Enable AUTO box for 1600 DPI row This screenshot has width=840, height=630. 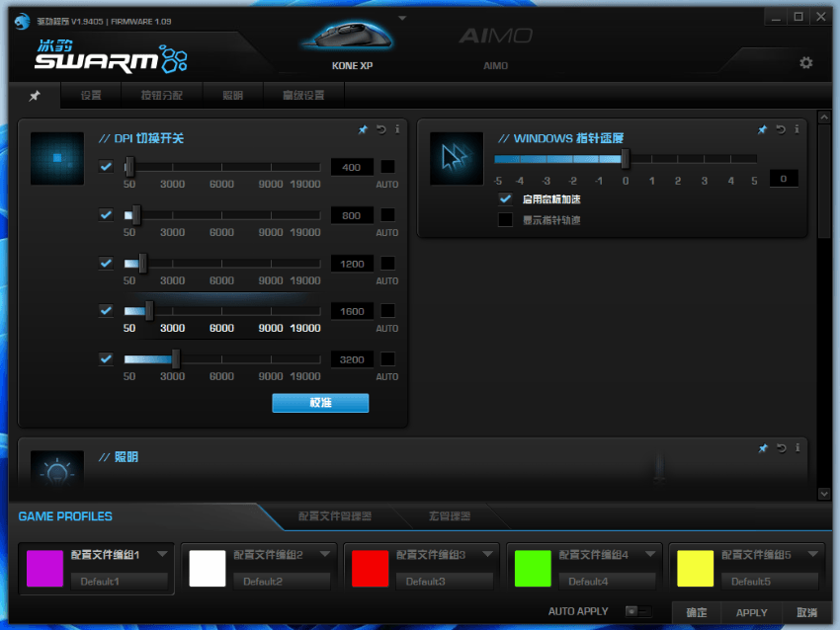[387, 310]
